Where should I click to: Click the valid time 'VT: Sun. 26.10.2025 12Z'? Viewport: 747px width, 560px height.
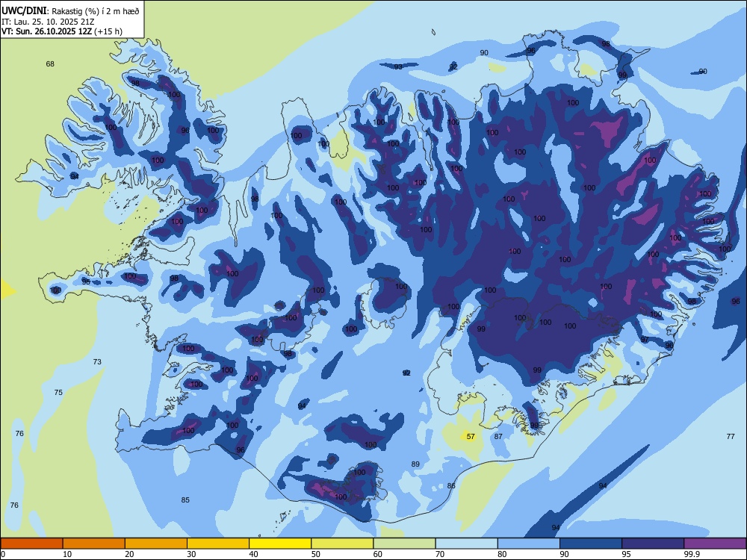pos(47,31)
